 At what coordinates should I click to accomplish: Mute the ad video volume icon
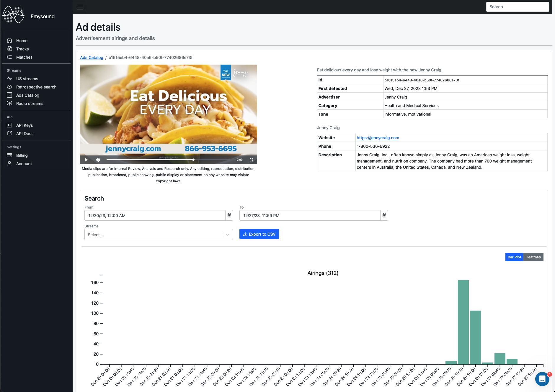(x=98, y=160)
